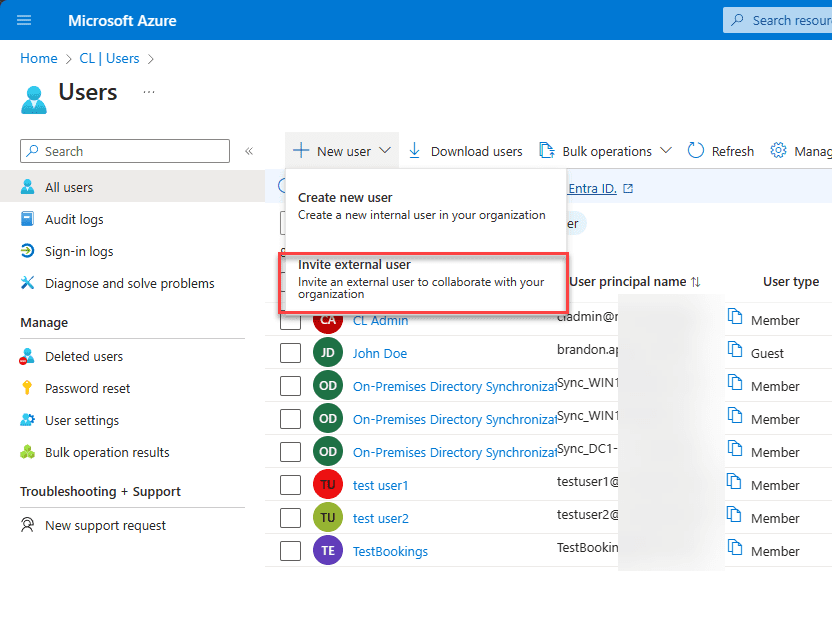The width and height of the screenshot is (832, 617).
Task: Click the JD avatar for John Doe
Action: pos(328,353)
